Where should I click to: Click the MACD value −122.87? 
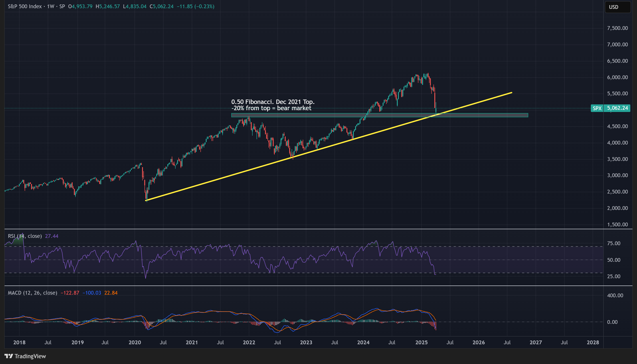[70, 293]
